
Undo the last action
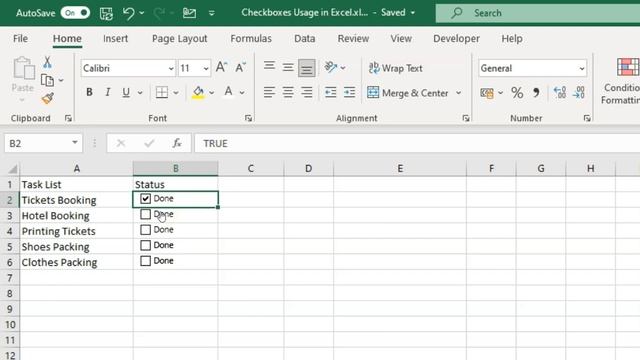[x=128, y=13]
